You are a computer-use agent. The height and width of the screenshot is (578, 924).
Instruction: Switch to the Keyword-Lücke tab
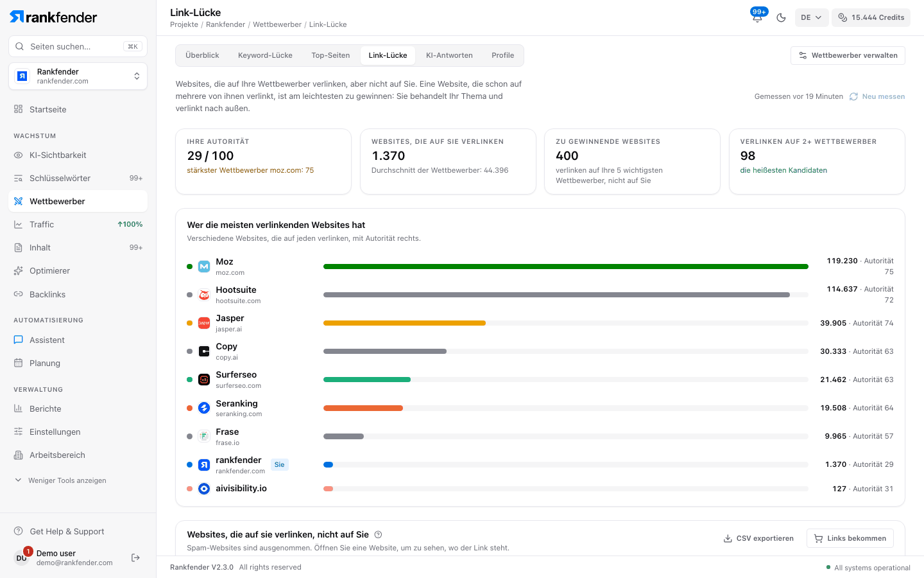(x=265, y=55)
